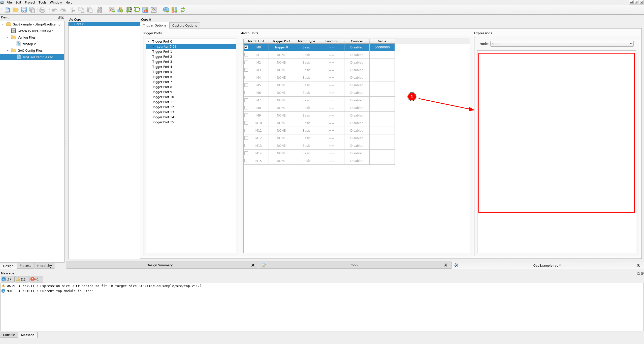Viewport: 644px width, 344px height.
Task: Click the grid table planner icon
Action: pos(145,10)
